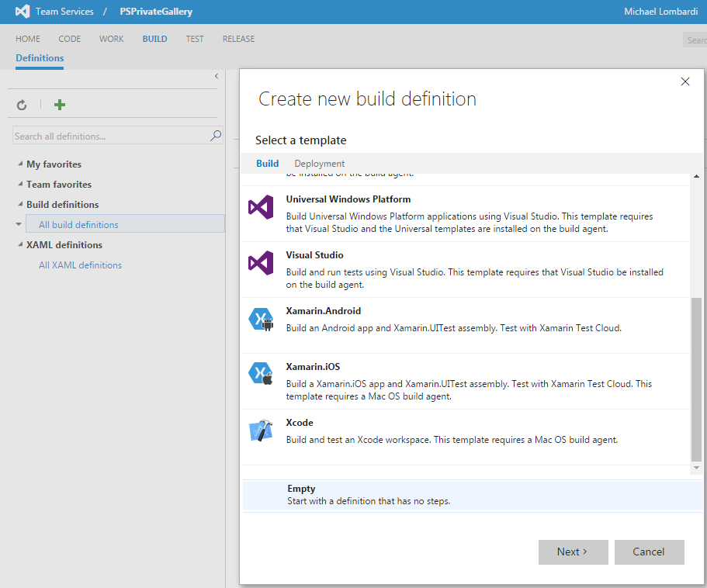Select the Universal Windows Platform template icon
707x588 pixels.
tap(261, 207)
